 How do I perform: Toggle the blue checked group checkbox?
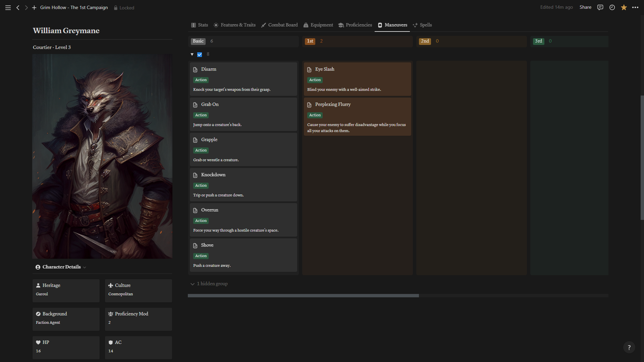[x=200, y=54]
